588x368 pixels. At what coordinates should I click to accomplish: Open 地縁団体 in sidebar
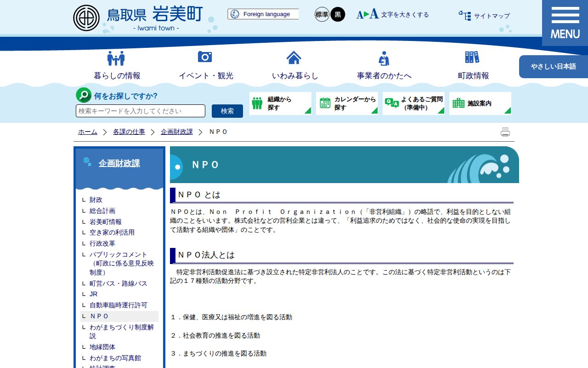click(102, 347)
